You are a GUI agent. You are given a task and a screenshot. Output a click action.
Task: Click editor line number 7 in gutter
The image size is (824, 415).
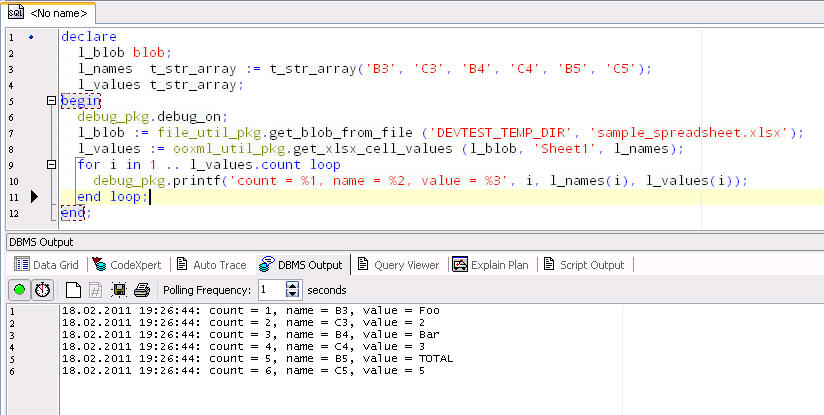tap(11, 133)
